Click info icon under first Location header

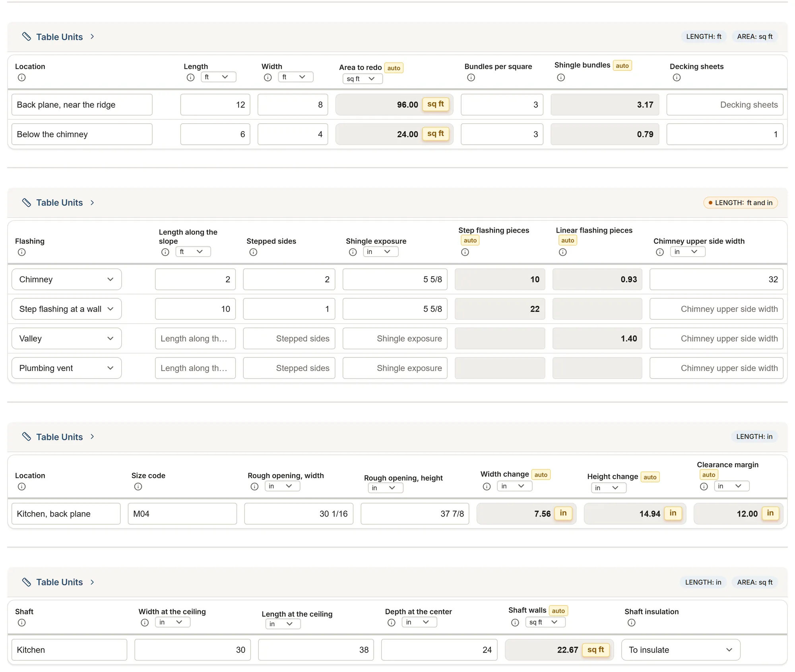tap(22, 78)
